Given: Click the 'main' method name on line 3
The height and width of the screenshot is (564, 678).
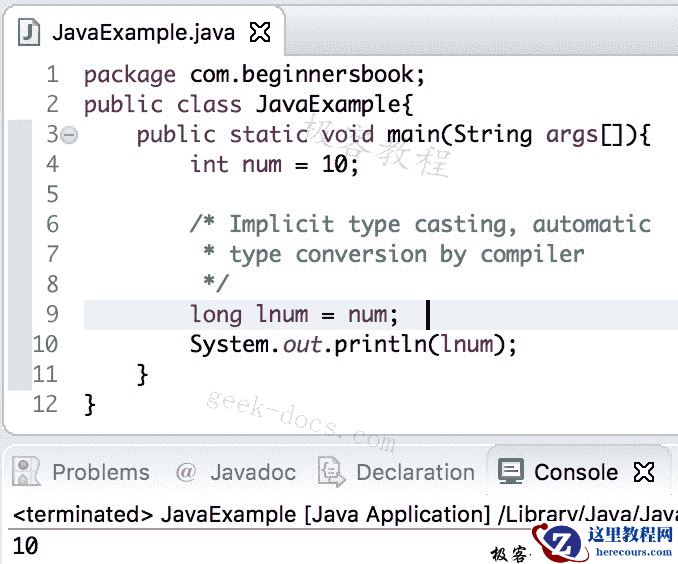Looking at the screenshot, I should 413,134.
